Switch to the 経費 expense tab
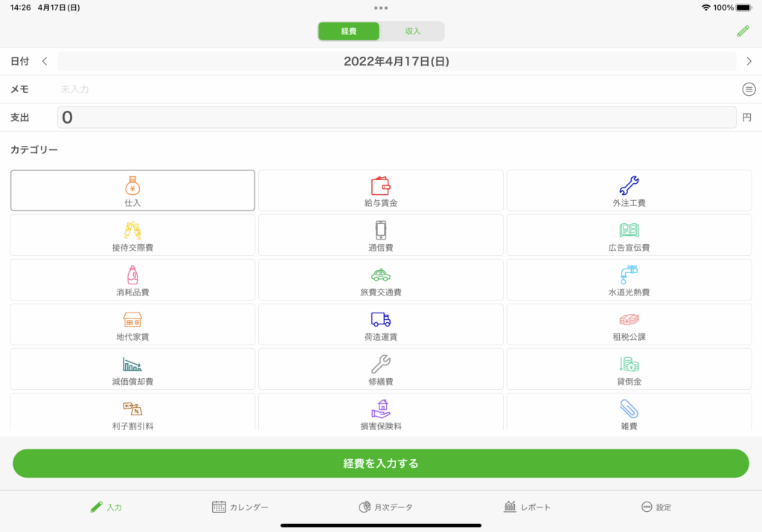This screenshot has height=532, width=762. (x=349, y=31)
